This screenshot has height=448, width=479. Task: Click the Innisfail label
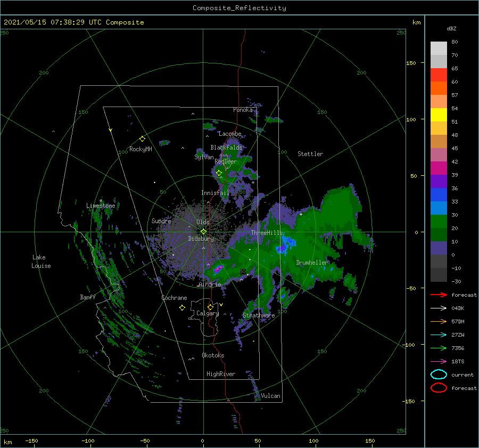point(215,193)
